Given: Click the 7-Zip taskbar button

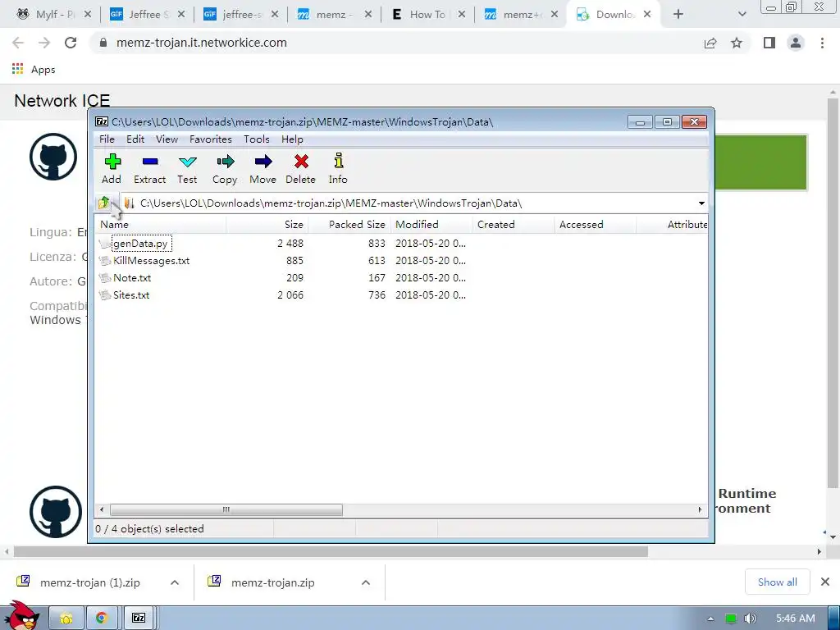Looking at the screenshot, I should point(139,619).
